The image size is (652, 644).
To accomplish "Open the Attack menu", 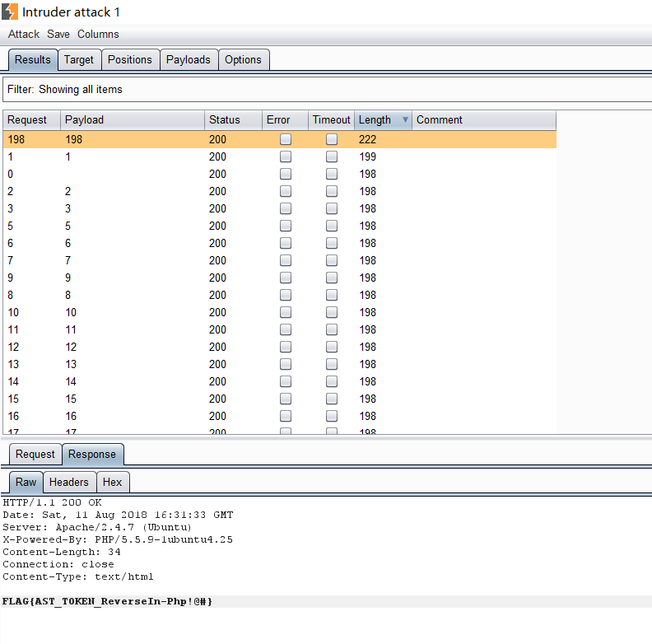I will pos(24,34).
